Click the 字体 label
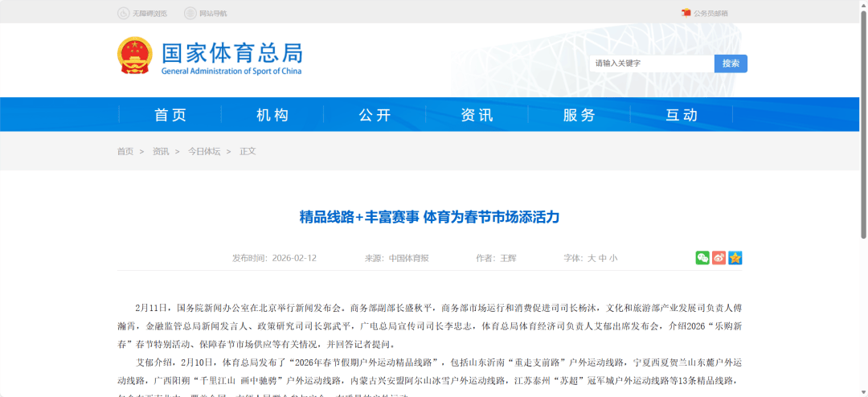Viewport: 868px width, 397px height. click(x=574, y=258)
